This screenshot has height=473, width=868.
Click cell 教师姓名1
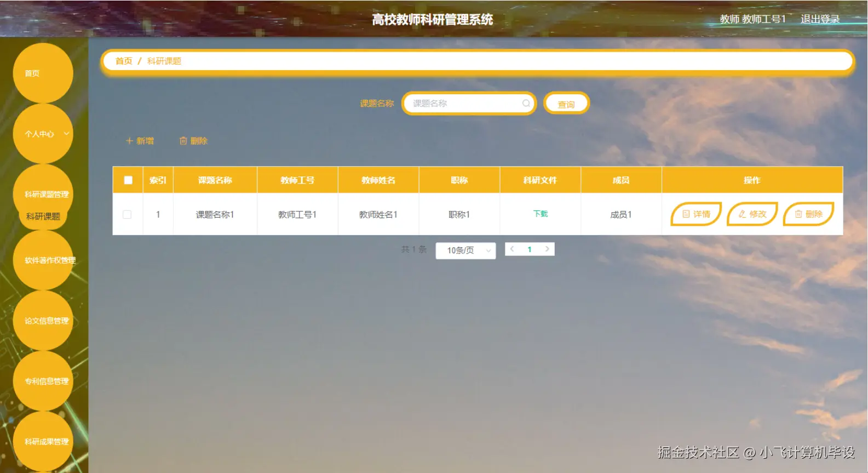click(378, 214)
